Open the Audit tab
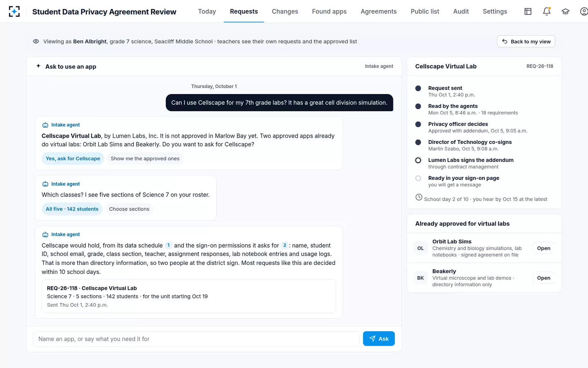This screenshot has width=588, height=368. tap(461, 11)
